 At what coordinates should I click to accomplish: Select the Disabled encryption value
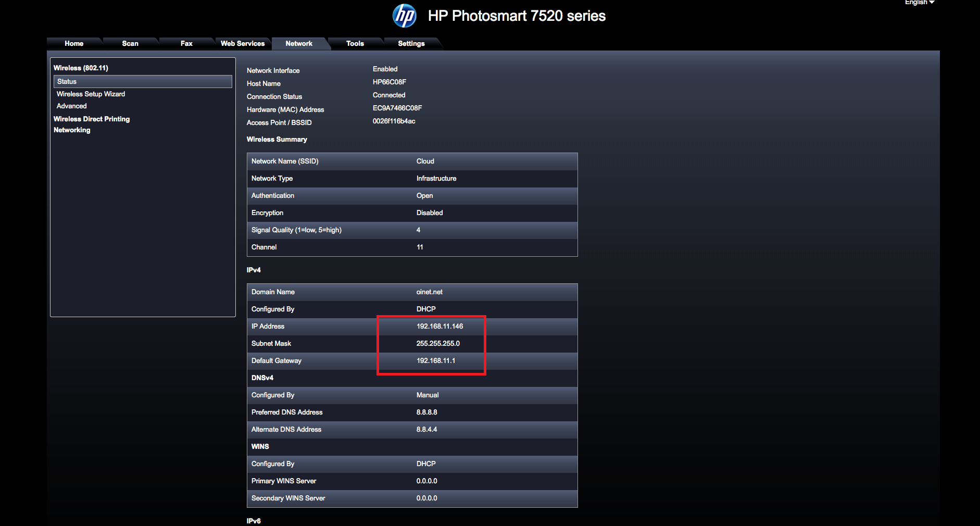point(430,213)
